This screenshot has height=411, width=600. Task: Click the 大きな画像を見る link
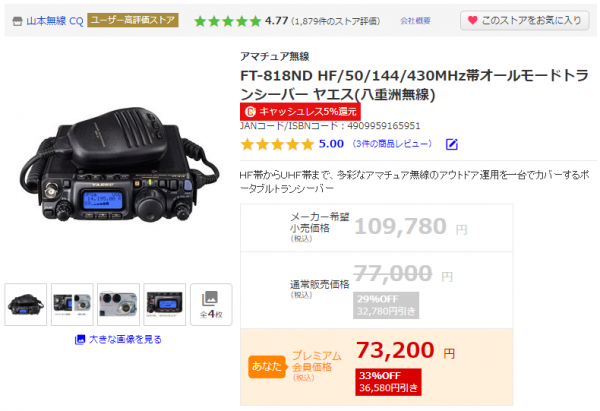click(118, 339)
